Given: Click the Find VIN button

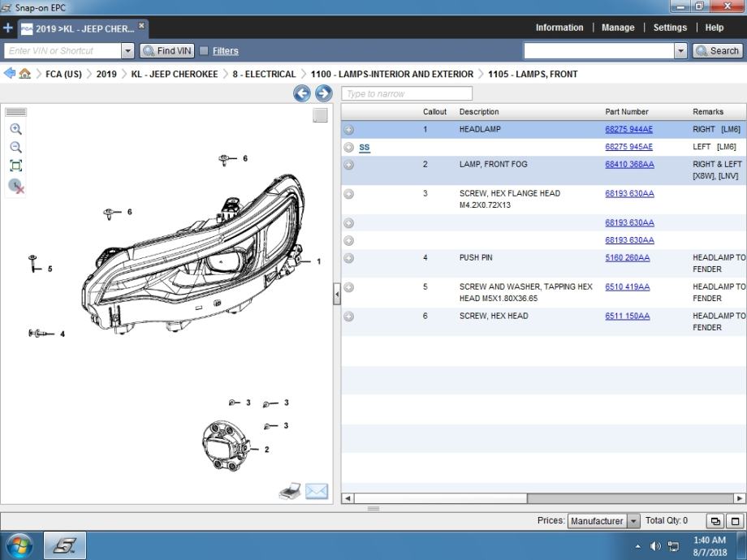Looking at the screenshot, I should [167, 50].
